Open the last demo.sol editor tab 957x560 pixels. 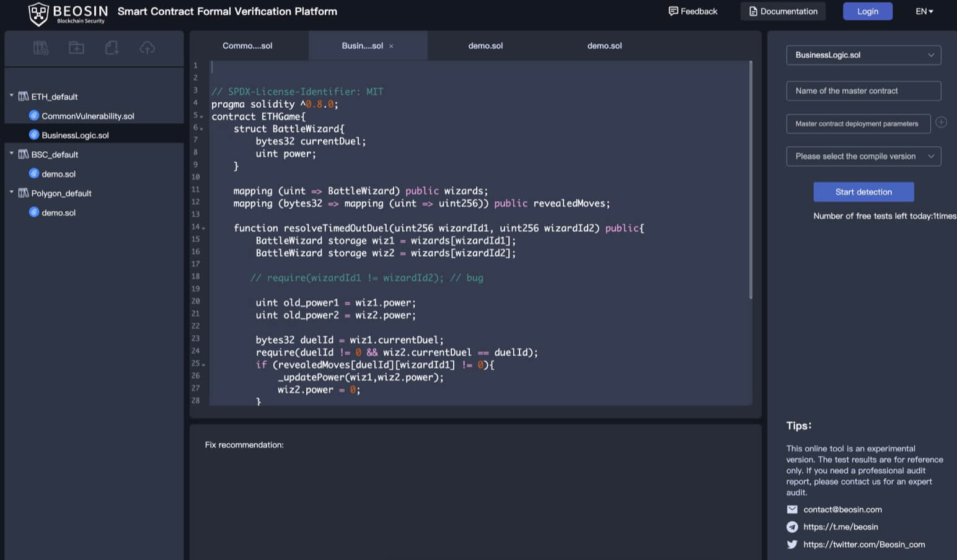point(604,46)
